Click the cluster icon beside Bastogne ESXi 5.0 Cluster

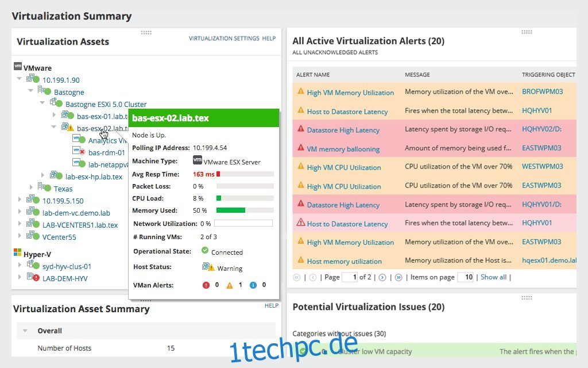56,102
